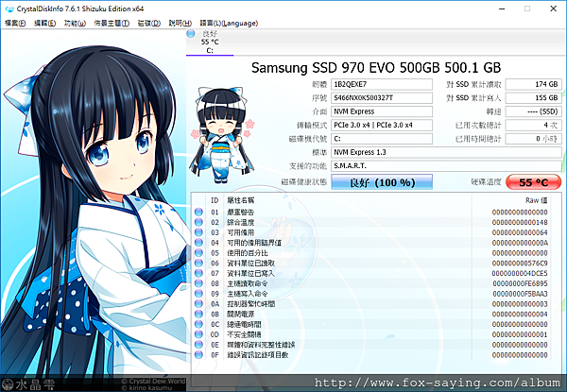The height and width of the screenshot is (392, 567).
Task: Click the blue health orb above C: drive
Action: point(191,34)
